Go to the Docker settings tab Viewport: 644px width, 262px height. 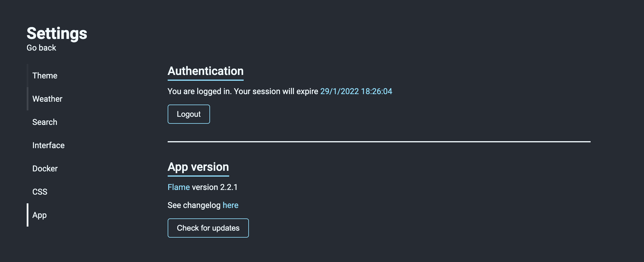(x=45, y=168)
